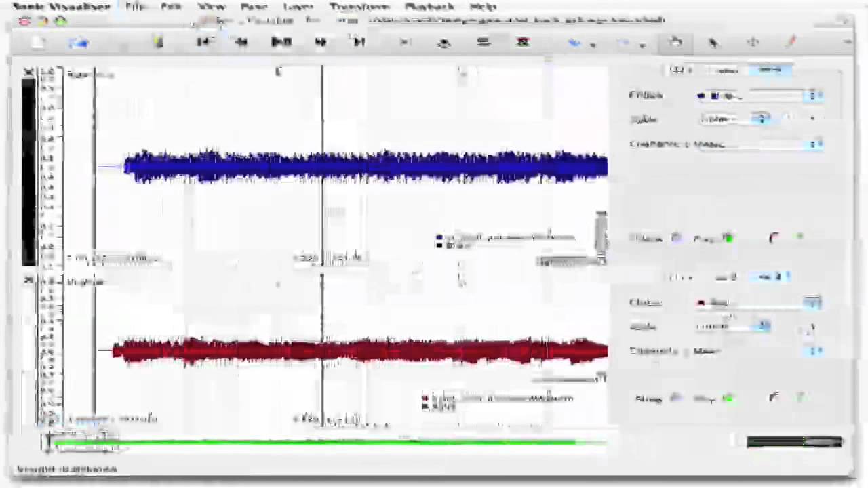Select the highlighted layer tab in top pane properties
The image size is (868, 488).
(770, 70)
